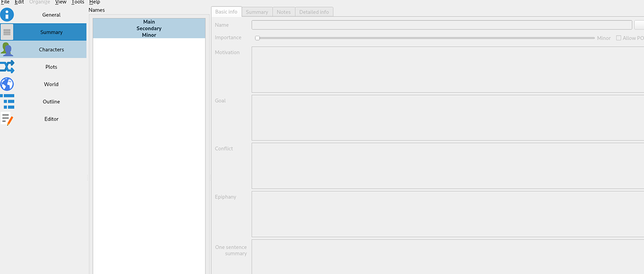Click into the Motivation text box
Viewport: 644px width, 274px height.
coord(448,70)
